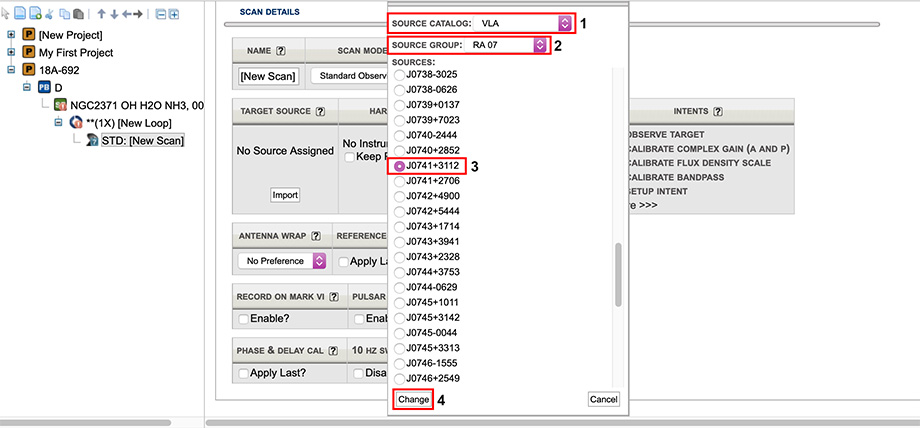The width and height of the screenshot is (920, 428).
Task: Select the STD: [New Scan] tree item
Action: click(x=142, y=140)
